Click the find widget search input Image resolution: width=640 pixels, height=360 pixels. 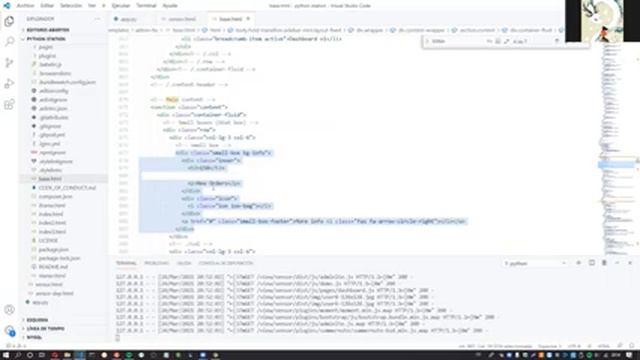point(457,41)
